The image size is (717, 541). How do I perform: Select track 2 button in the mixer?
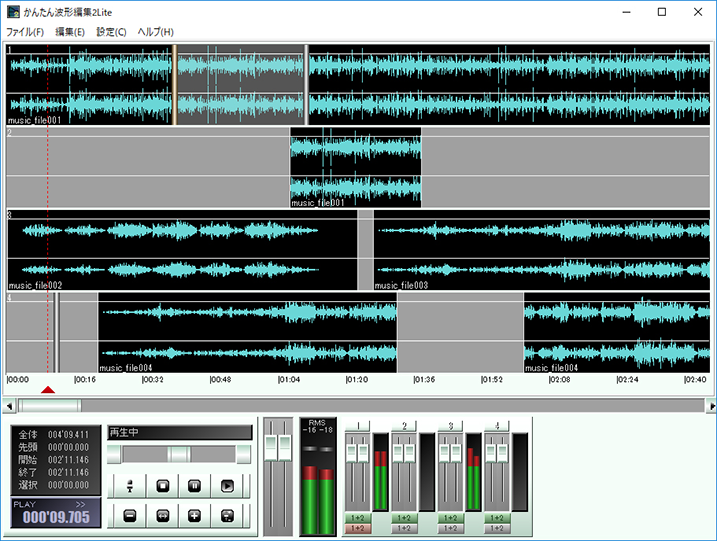pyautogui.click(x=404, y=426)
